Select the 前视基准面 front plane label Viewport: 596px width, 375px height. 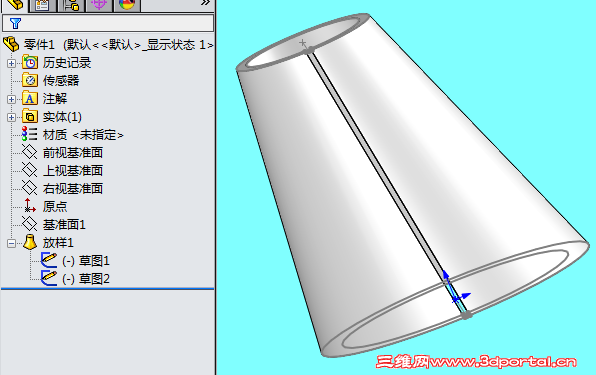pyautogui.click(x=73, y=153)
